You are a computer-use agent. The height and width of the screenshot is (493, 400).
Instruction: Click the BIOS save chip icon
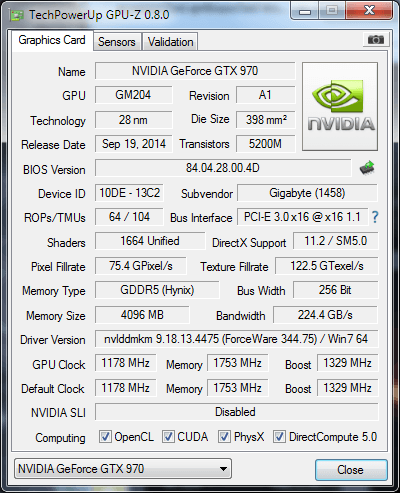pos(367,168)
